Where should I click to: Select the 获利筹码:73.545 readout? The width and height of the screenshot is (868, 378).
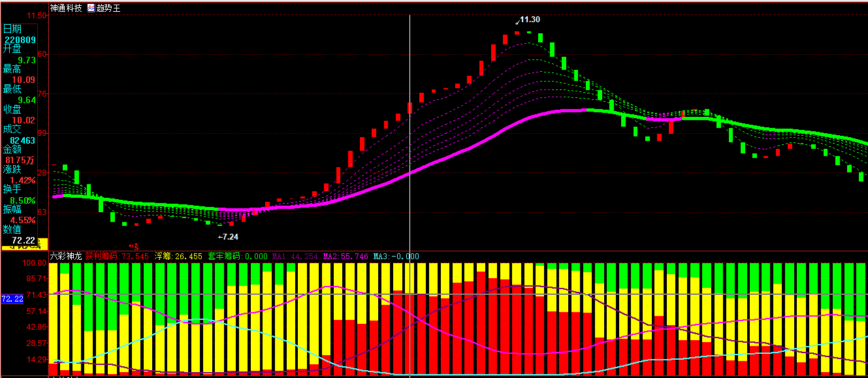117,257
